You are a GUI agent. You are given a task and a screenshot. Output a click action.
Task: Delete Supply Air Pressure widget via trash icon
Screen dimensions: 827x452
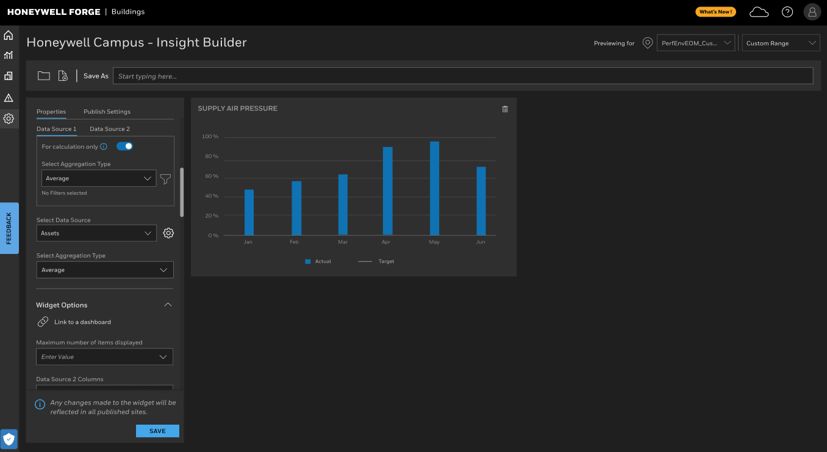click(505, 109)
